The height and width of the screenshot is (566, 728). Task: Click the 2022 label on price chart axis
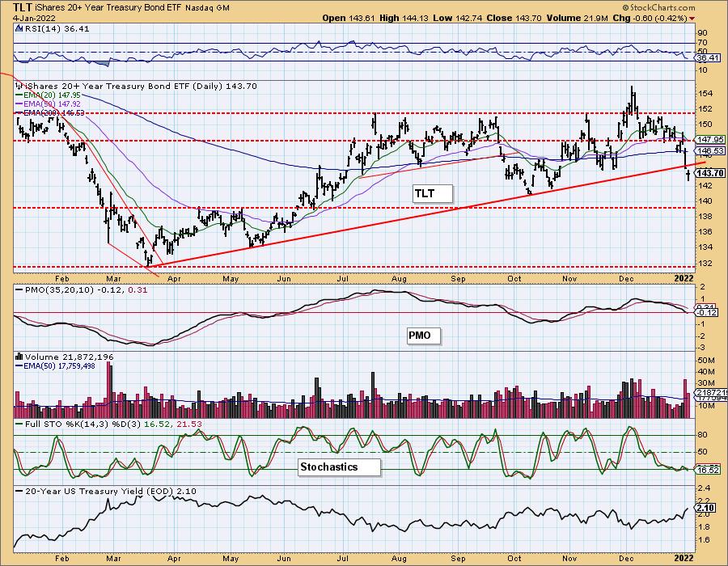coord(684,278)
